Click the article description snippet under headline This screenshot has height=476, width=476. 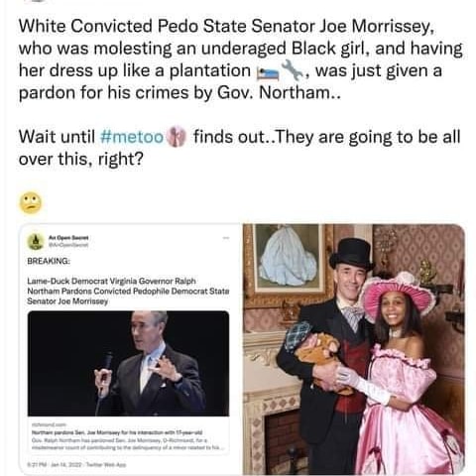tap(128, 444)
